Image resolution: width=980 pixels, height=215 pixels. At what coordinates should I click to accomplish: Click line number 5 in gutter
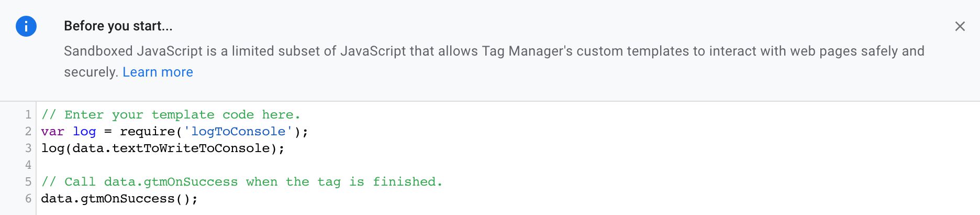click(x=28, y=182)
